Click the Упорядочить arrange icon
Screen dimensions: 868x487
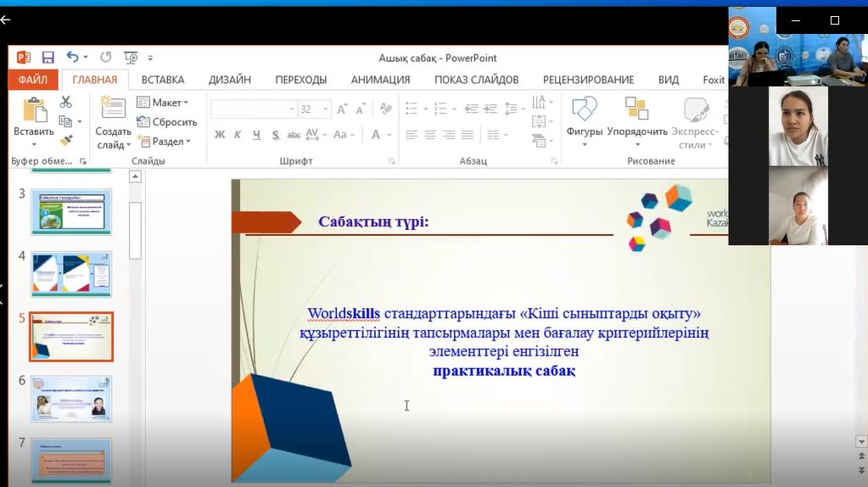coord(636,110)
